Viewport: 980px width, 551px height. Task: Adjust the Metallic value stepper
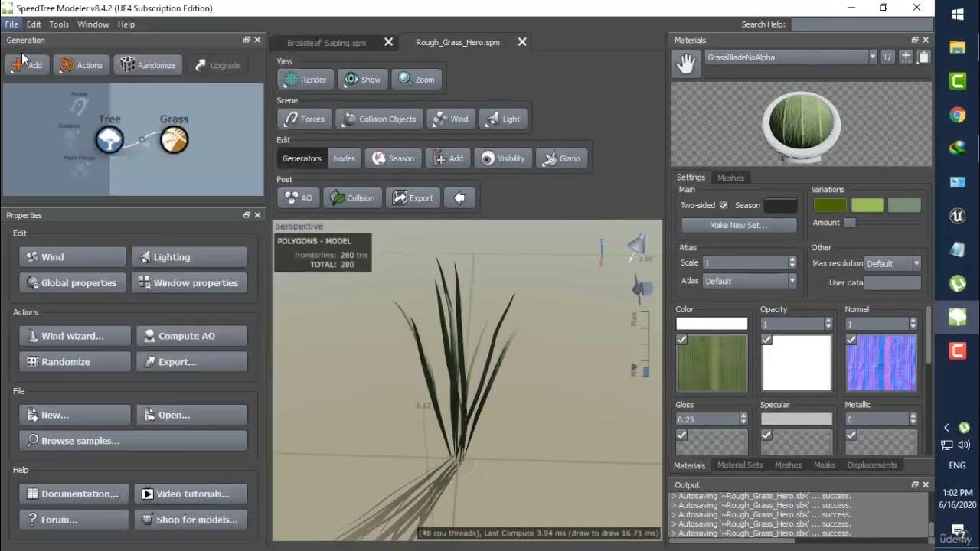click(x=913, y=419)
